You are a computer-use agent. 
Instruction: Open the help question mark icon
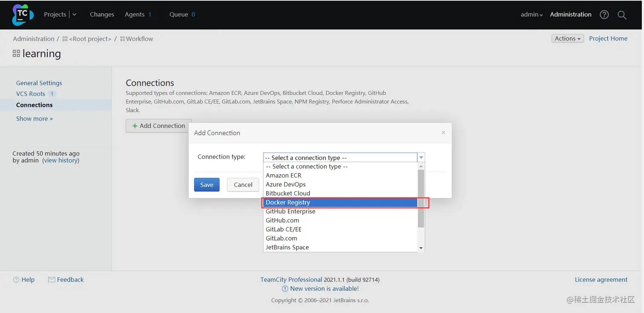(604, 14)
